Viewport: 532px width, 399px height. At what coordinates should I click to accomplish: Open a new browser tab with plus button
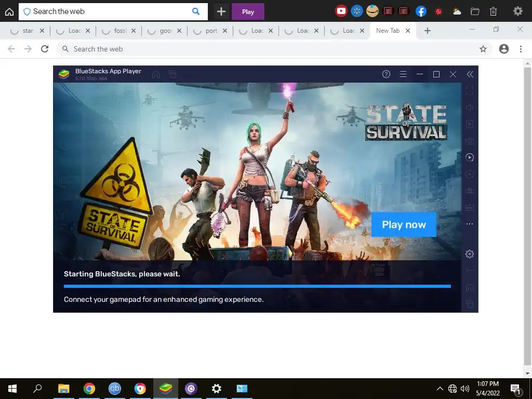click(x=428, y=31)
